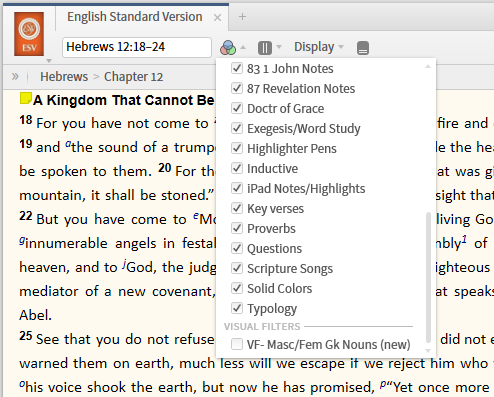Screen dimensions: 494x397
Task: Click heading 'A Kingdom That Cannot Be'
Action: click(x=124, y=100)
